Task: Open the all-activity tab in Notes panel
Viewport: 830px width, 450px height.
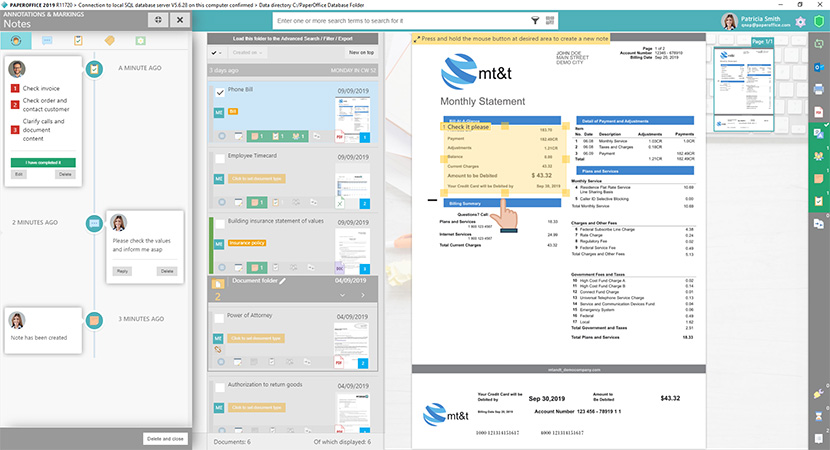Action: pos(16,41)
